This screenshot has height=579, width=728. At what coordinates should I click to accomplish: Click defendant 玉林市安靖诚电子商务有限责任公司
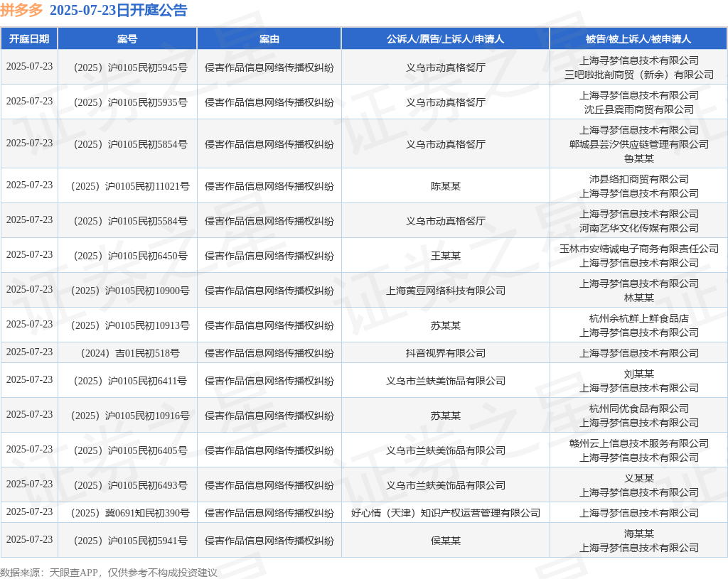(x=639, y=249)
